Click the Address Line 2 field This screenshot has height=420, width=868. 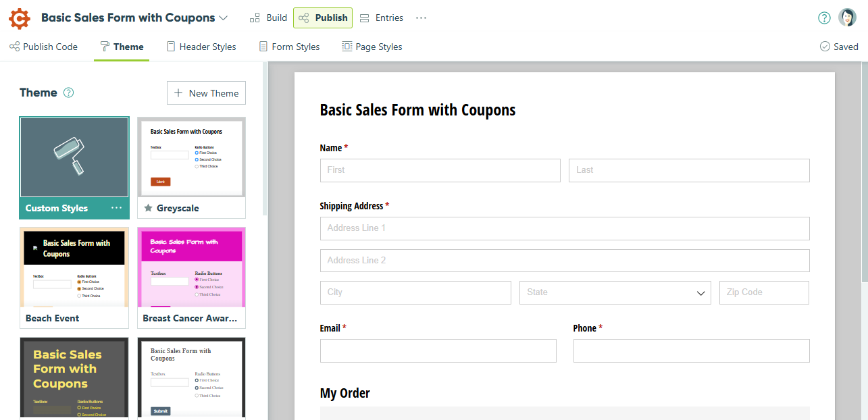click(x=565, y=261)
